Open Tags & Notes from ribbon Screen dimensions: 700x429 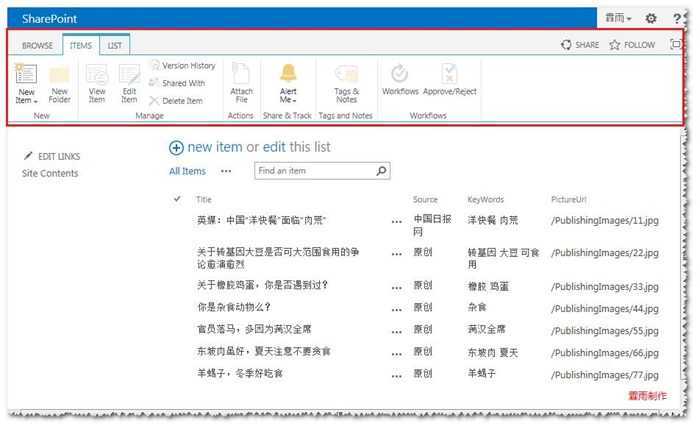pyautogui.click(x=346, y=76)
